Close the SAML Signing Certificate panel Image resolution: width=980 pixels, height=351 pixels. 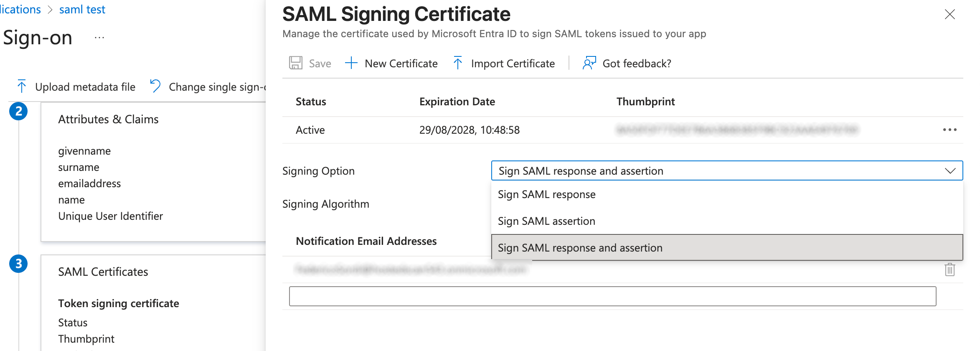(x=950, y=15)
